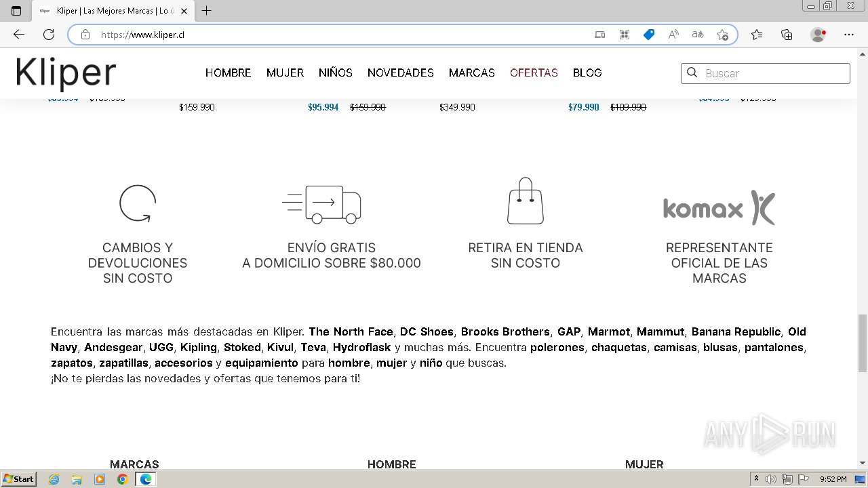The height and width of the screenshot is (488, 868).
Task: Click the $95.994 sale price
Action: [323, 107]
